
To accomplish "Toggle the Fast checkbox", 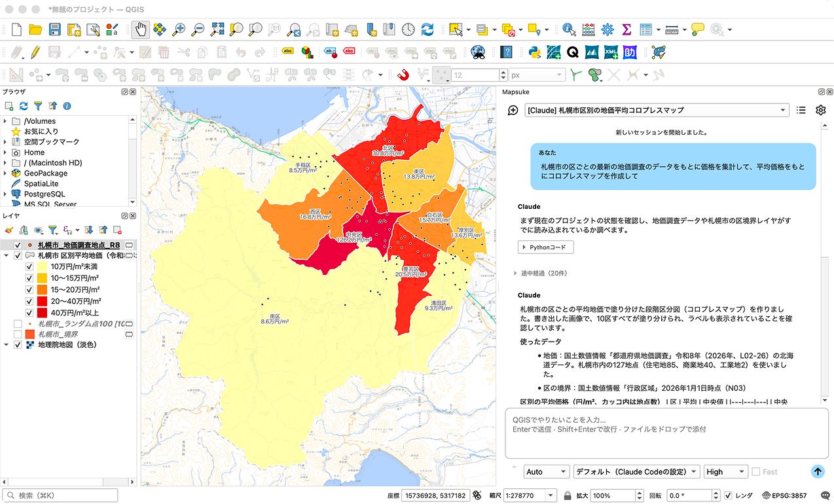I will pyautogui.click(x=756, y=471).
